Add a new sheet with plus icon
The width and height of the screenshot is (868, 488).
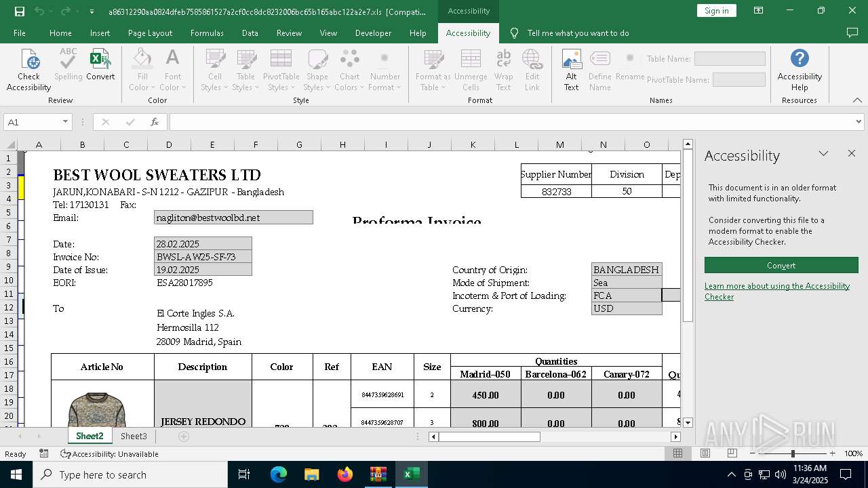point(183,436)
